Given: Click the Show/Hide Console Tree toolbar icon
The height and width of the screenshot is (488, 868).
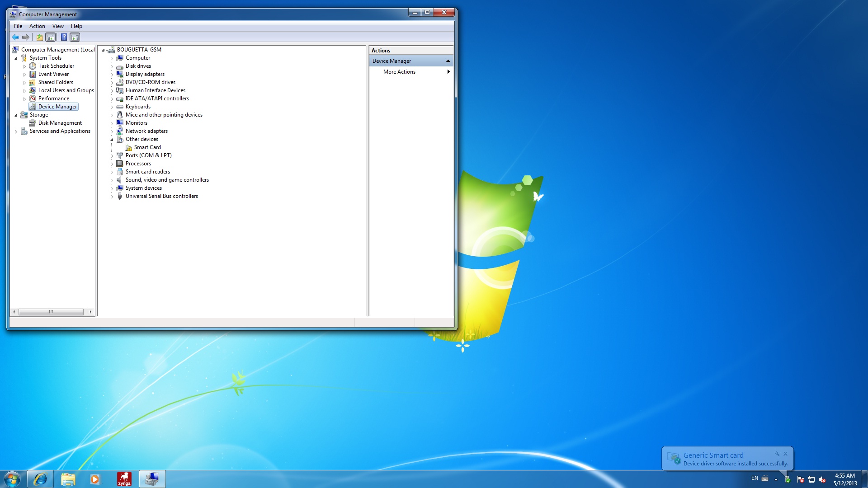Looking at the screenshot, I should 51,38.
